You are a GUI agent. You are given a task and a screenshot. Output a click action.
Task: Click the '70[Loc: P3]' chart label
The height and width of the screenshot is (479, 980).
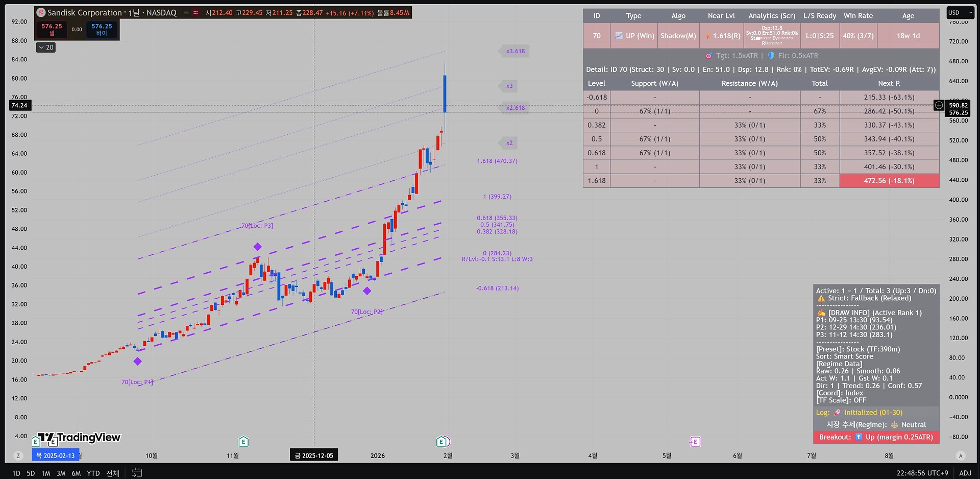tap(257, 226)
